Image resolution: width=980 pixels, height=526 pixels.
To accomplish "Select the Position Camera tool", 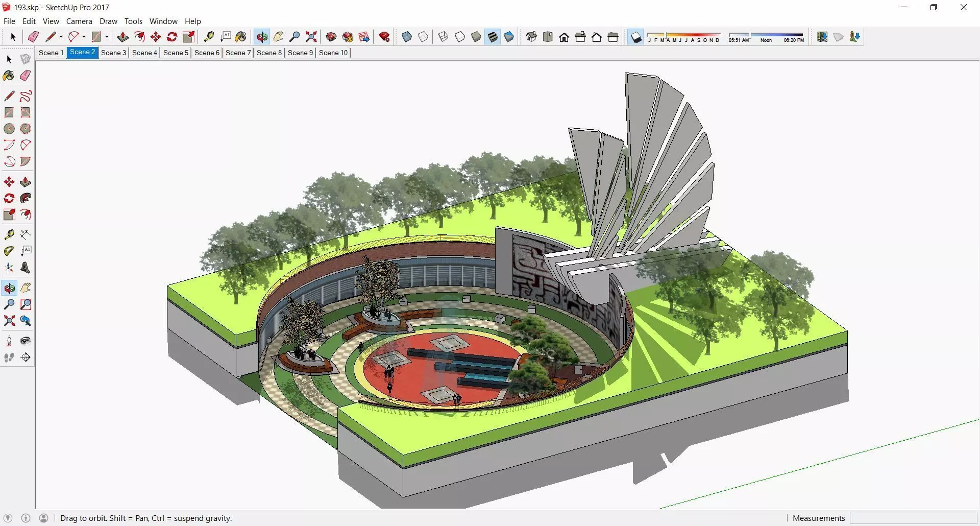I will click(x=9, y=341).
